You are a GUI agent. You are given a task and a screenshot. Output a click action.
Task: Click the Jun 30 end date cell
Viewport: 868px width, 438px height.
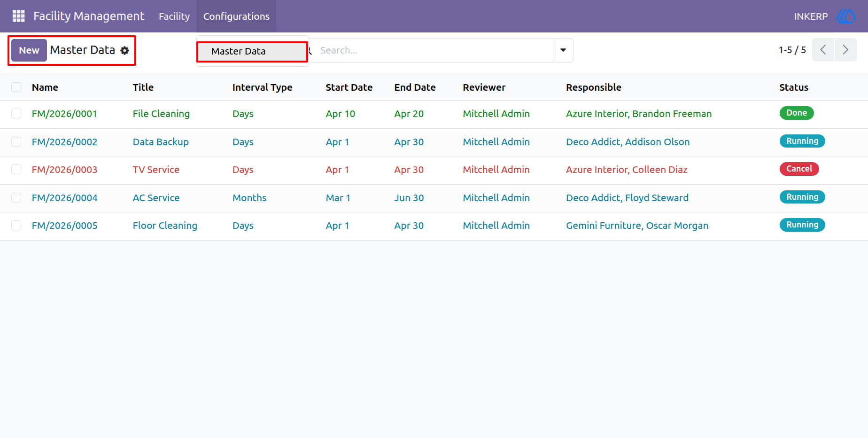[409, 198]
